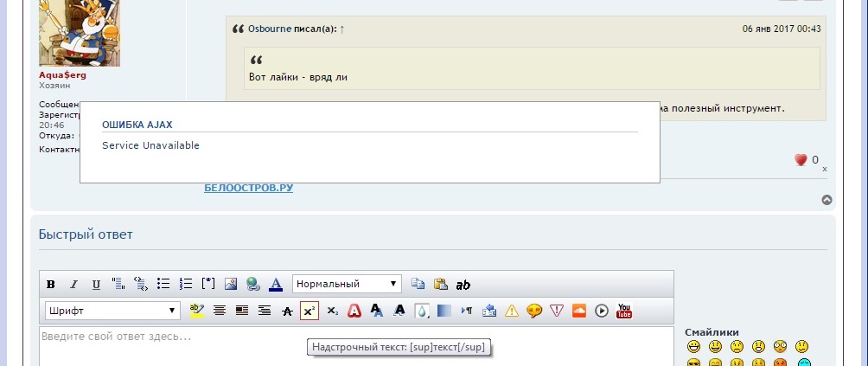Insert an image tag

coord(231,284)
